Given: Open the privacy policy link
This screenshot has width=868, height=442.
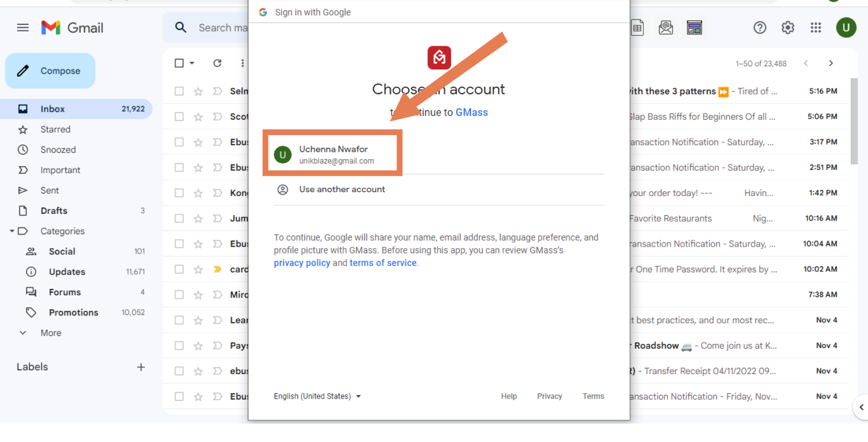Looking at the screenshot, I should coord(302,263).
